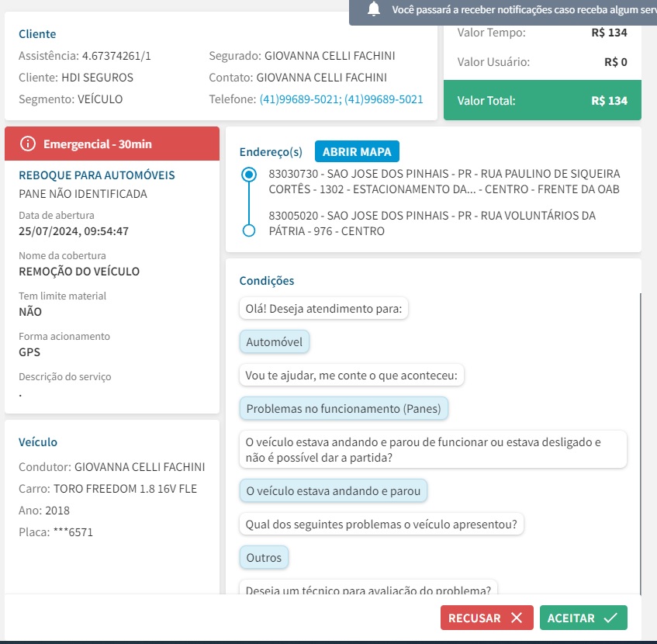Click the Placa: ***6571 line
Screen dimensions: 657x644
(56, 532)
